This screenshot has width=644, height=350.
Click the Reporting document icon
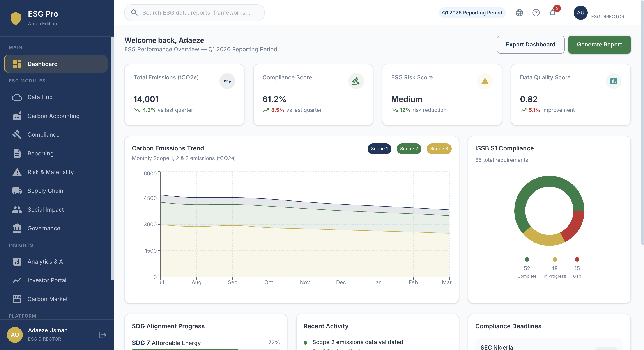pyautogui.click(x=17, y=153)
